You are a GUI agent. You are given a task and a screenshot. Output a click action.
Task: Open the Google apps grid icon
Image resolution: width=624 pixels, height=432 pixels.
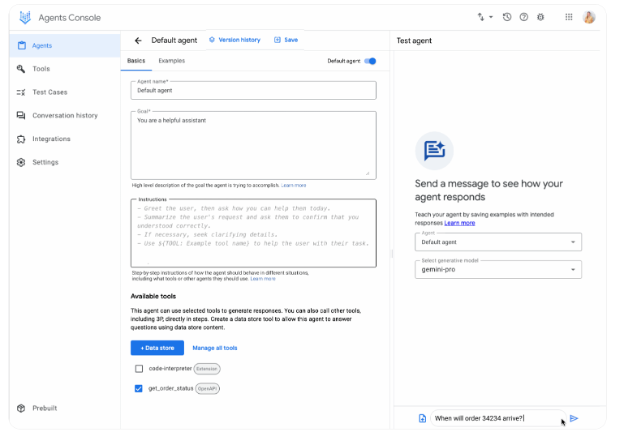(569, 17)
